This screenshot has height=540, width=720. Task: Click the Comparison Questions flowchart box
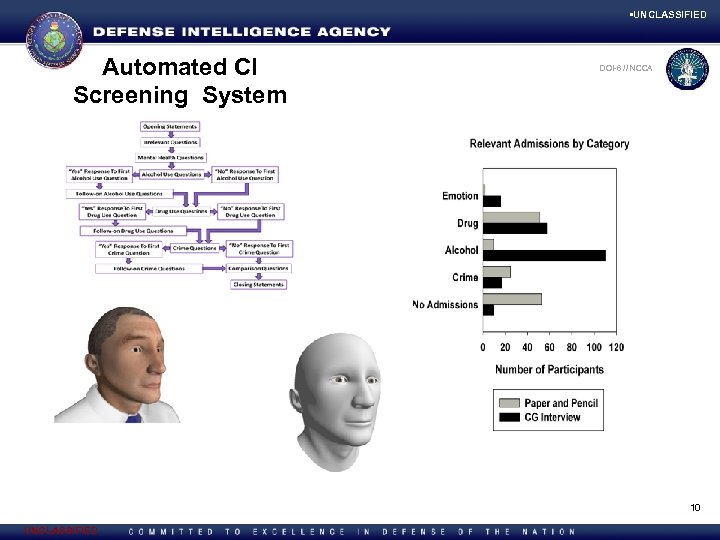(x=259, y=268)
